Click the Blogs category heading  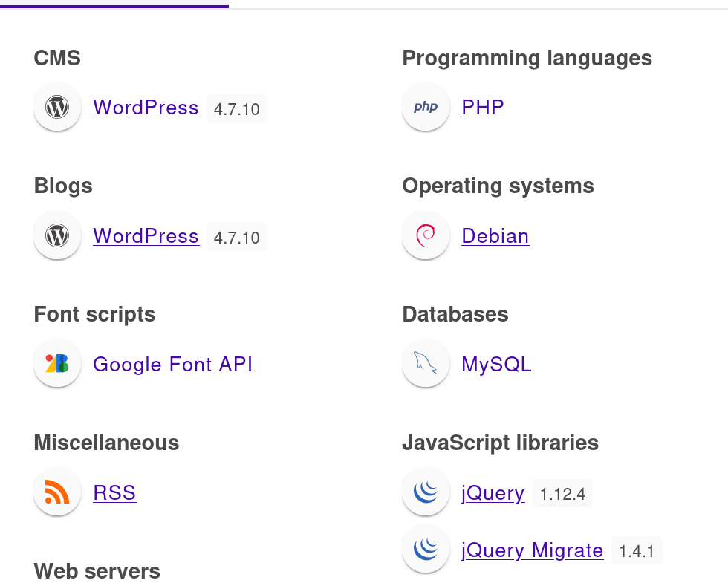click(63, 186)
